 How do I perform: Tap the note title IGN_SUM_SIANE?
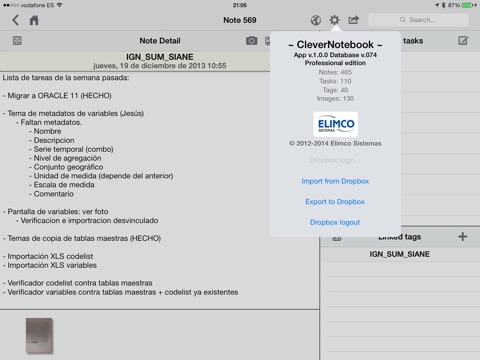tap(160, 57)
